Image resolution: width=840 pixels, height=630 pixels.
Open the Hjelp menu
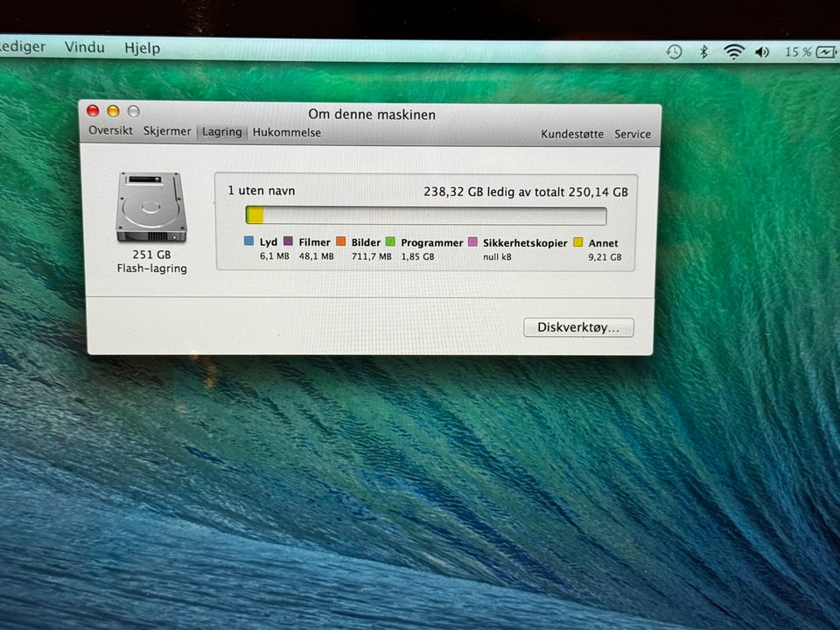click(x=142, y=48)
